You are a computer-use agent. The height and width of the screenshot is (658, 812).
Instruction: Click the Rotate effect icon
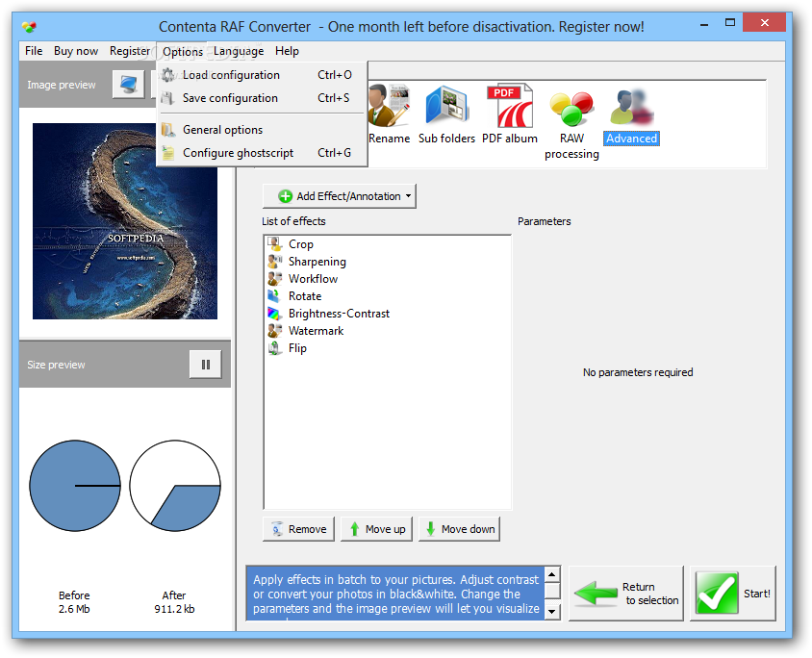click(x=274, y=296)
